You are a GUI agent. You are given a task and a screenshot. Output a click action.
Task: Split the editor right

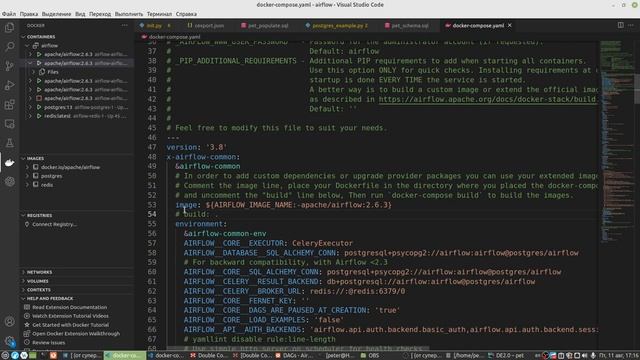pos(620,25)
